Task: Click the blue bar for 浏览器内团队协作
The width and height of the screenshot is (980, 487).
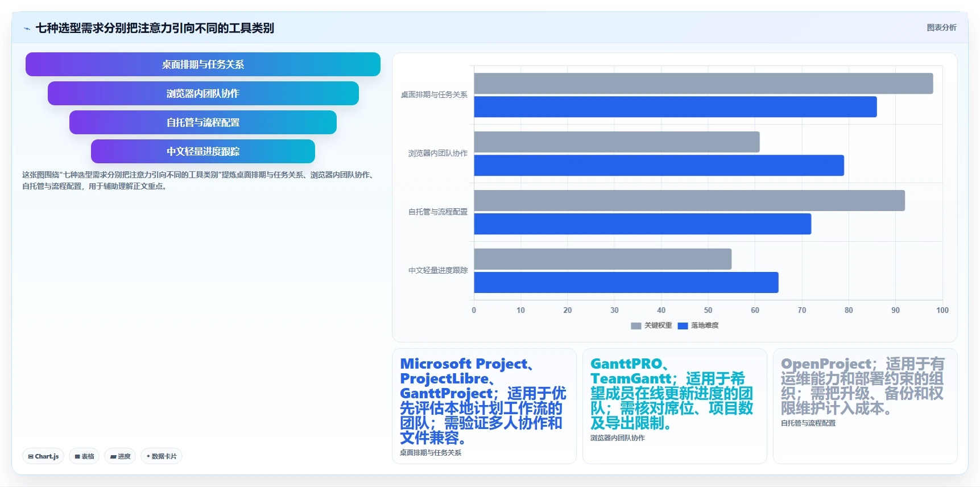Action: 659,166
